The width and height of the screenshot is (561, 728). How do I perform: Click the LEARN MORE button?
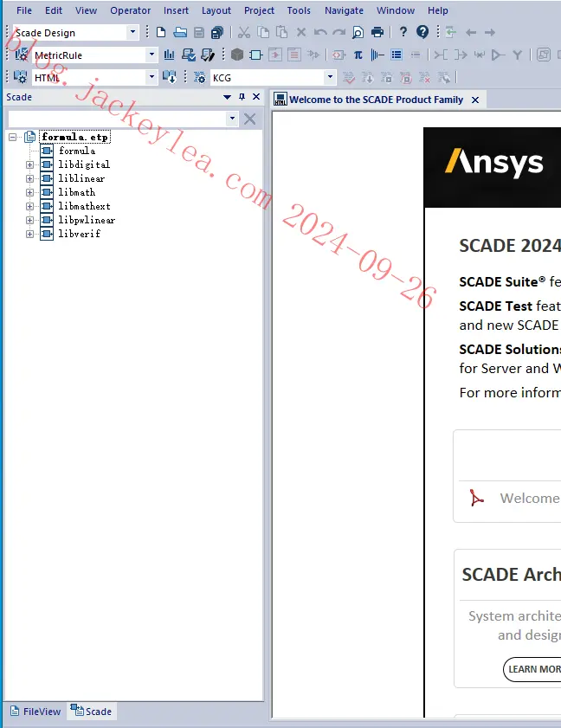[532, 669]
